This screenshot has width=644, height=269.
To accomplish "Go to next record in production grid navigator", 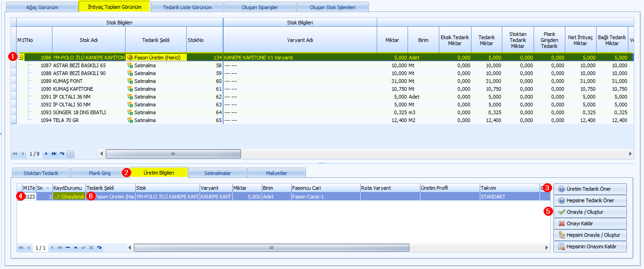I will coord(52,248).
